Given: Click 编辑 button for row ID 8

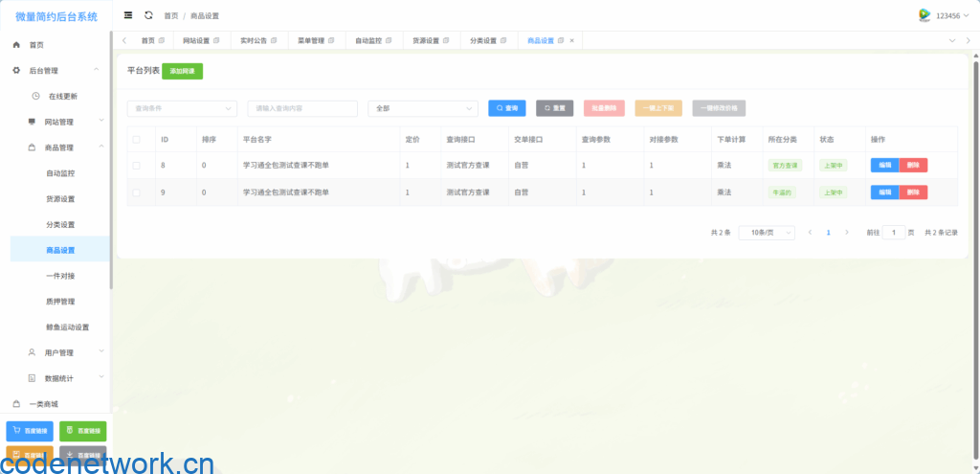Looking at the screenshot, I should pyautogui.click(x=884, y=166).
